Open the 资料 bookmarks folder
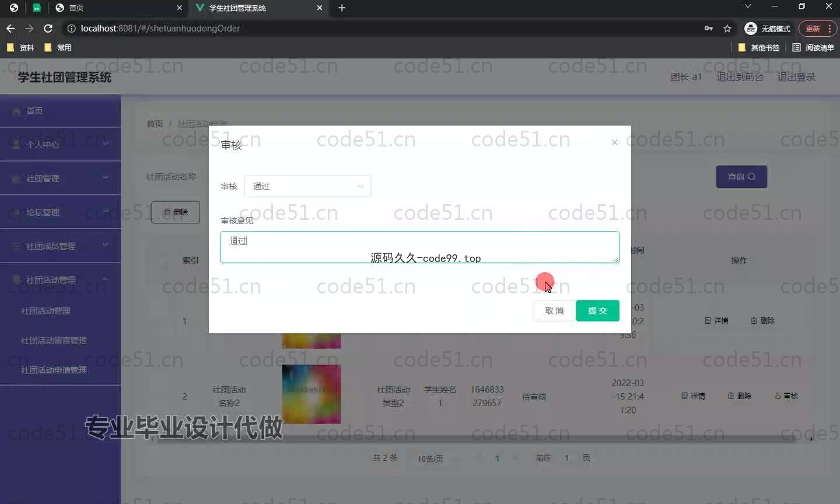 point(21,48)
